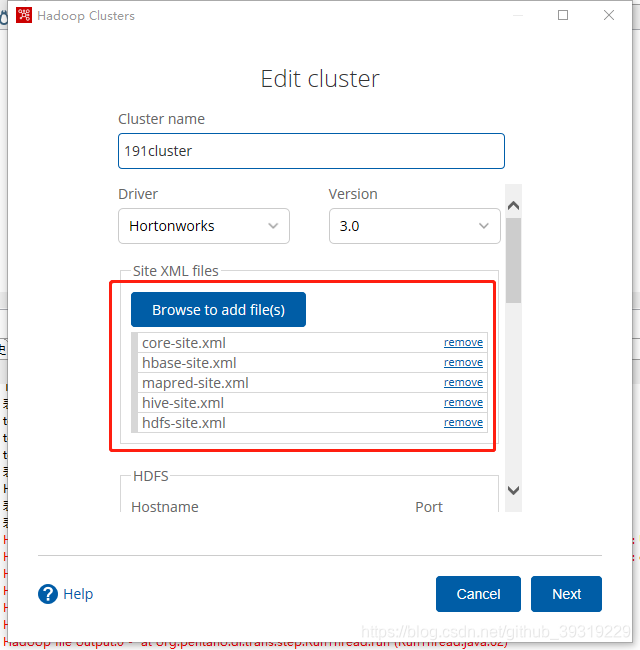Screen dimensions: 640x650
Task: Click the vertical scrollbar thumb
Action: click(514, 260)
